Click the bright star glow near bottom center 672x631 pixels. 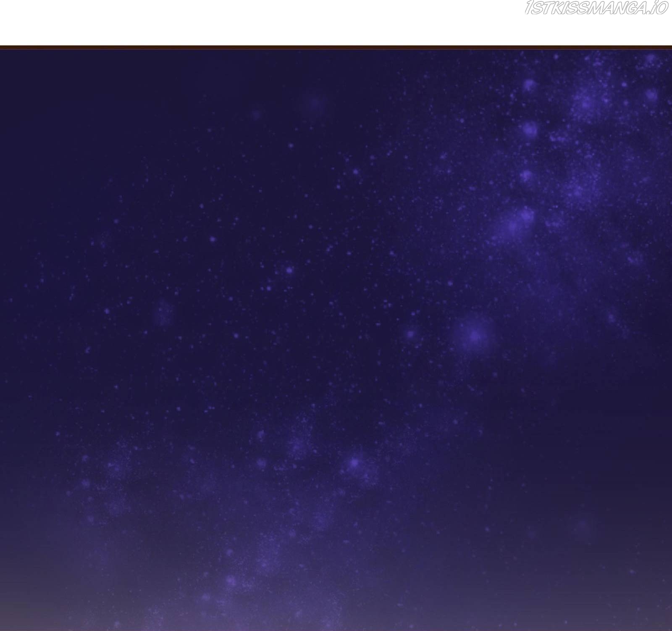coord(355,463)
